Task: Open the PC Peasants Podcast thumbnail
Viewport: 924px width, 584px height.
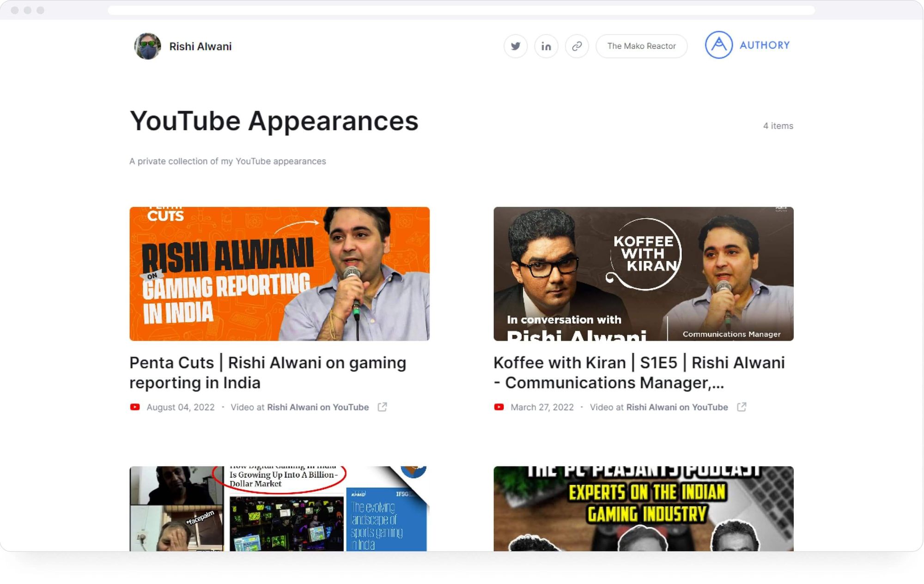Action: click(644, 509)
